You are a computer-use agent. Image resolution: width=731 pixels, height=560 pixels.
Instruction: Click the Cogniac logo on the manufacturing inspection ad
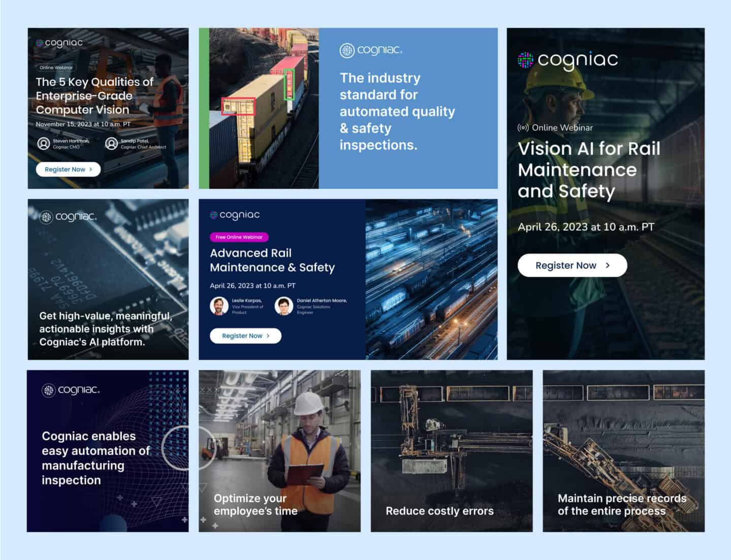click(x=71, y=390)
